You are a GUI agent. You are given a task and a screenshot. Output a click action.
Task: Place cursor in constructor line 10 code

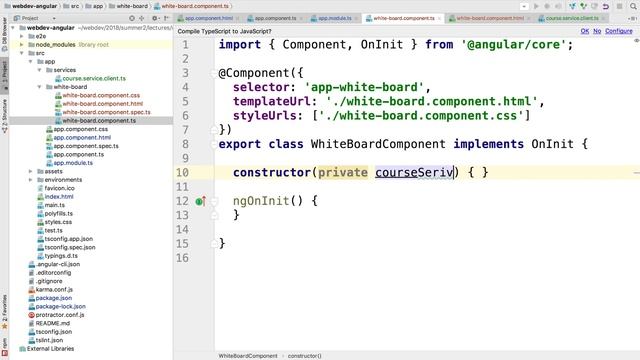pyautogui.click(x=360, y=173)
